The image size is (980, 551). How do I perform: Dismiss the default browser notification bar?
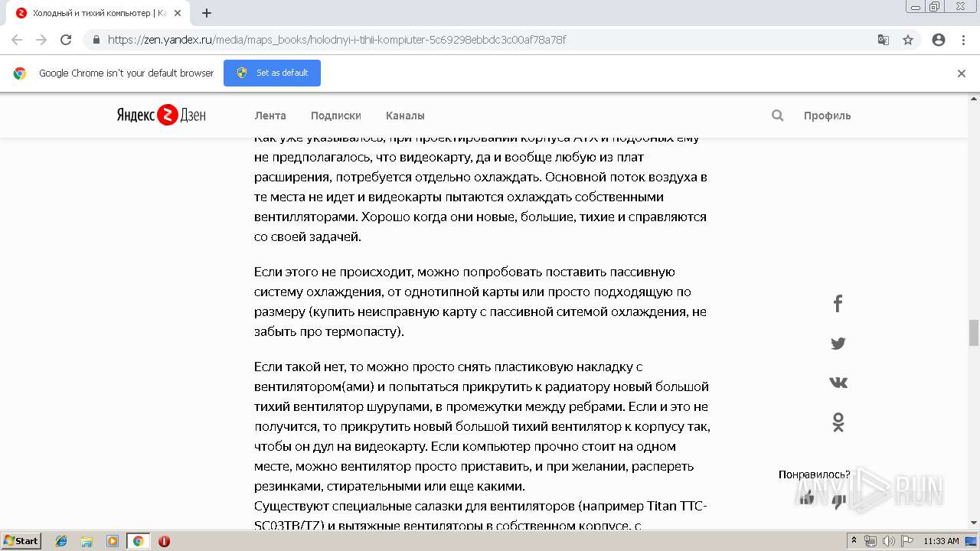(962, 73)
